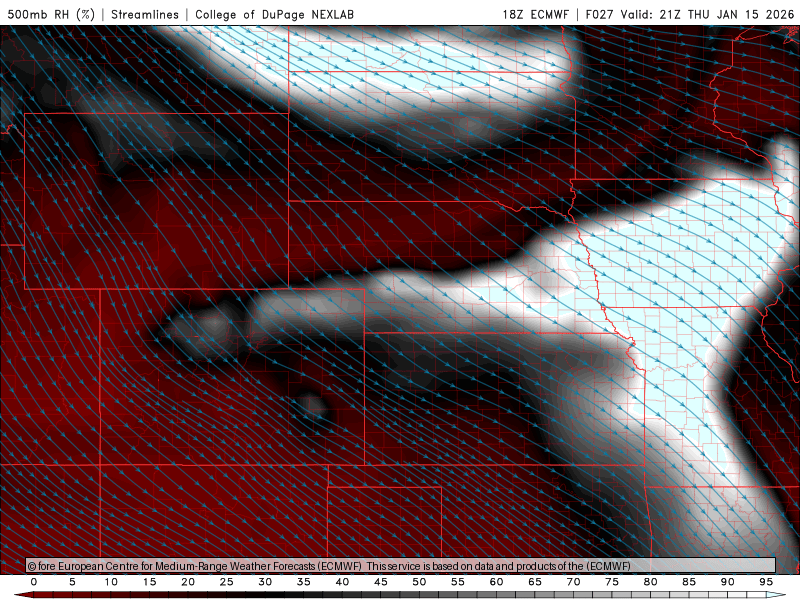This screenshot has height=600, width=800.
Task: Click the '5' color scale label
Action: 72,582
